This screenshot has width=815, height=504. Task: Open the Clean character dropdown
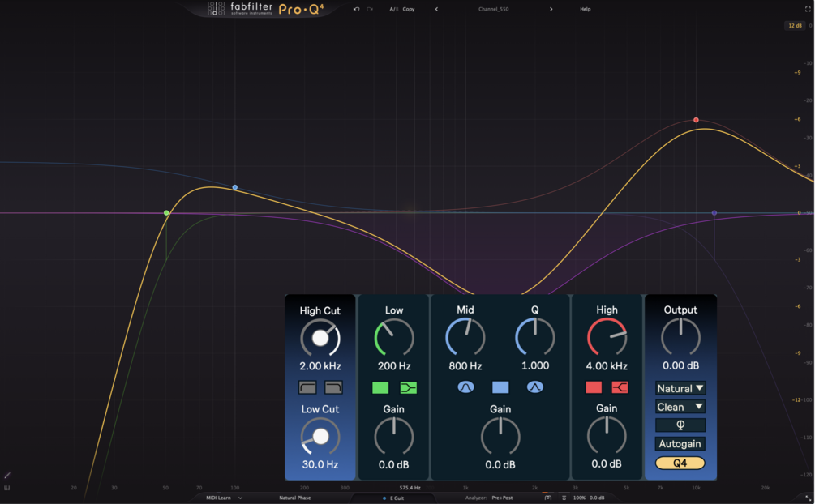click(x=680, y=407)
